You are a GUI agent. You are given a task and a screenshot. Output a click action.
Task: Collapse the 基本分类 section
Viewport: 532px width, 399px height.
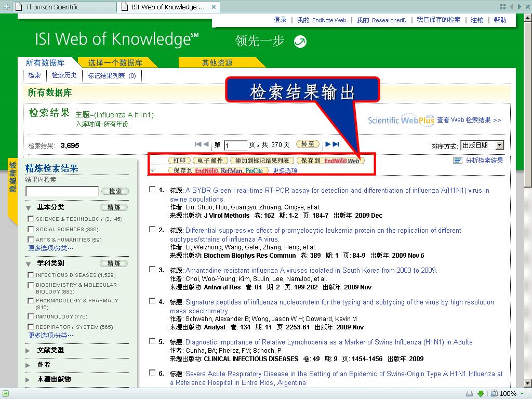pyautogui.click(x=29, y=208)
